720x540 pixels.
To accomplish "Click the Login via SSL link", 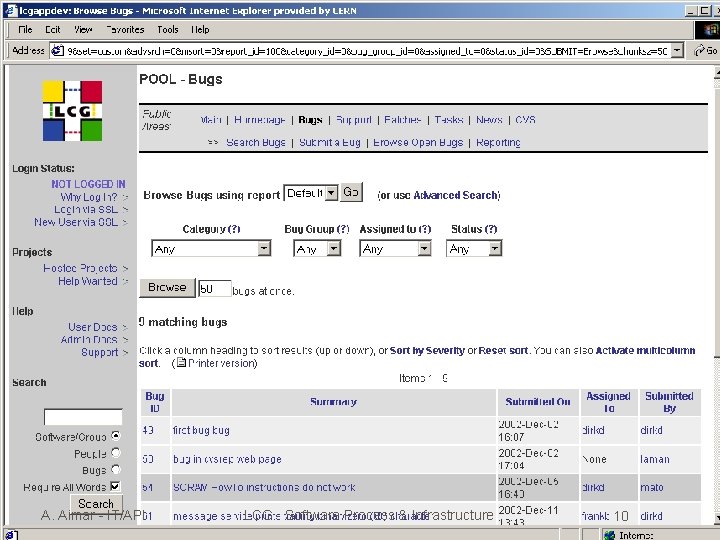I will (x=86, y=209).
